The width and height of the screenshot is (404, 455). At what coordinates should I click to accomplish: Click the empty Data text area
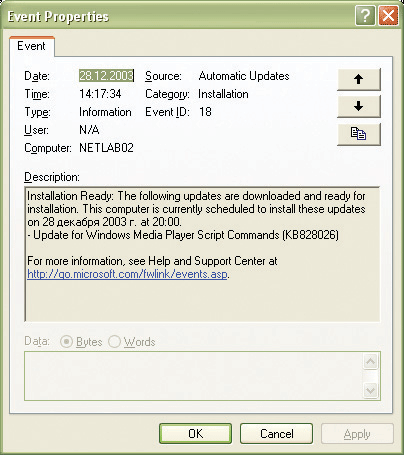[193, 376]
